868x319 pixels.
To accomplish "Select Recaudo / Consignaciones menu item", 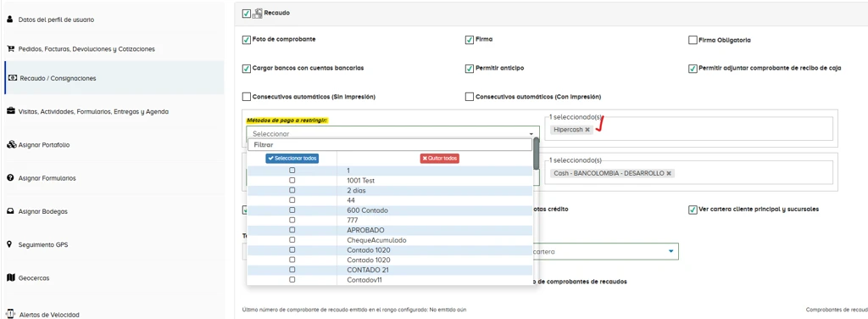I will click(114, 78).
